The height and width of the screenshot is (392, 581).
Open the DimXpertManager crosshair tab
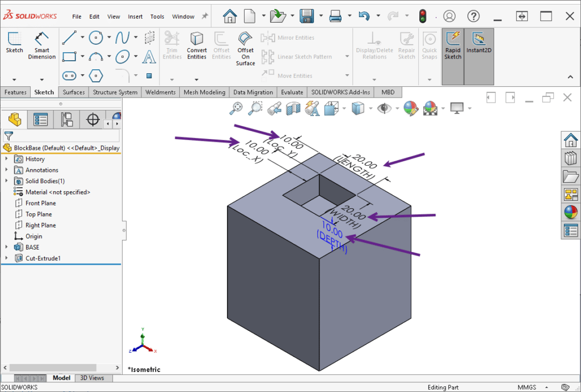click(x=94, y=119)
